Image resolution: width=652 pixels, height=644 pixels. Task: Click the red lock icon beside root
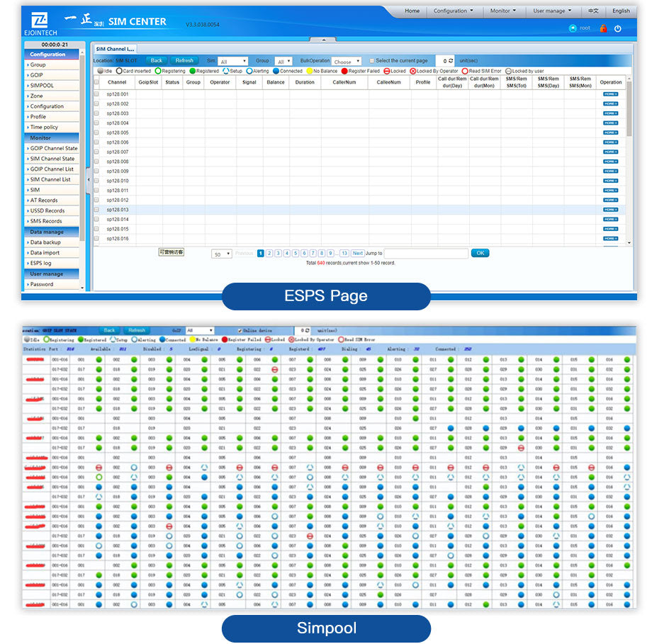(603, 28)
